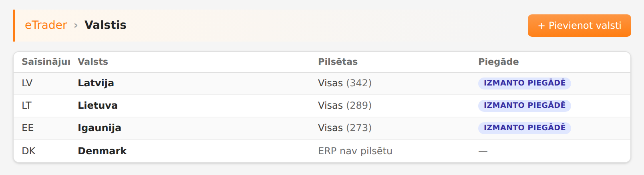The width and height of the screenshot is (644, 175).
Task: View Visas (342) cities for Latvija
Action: (345, 83)
